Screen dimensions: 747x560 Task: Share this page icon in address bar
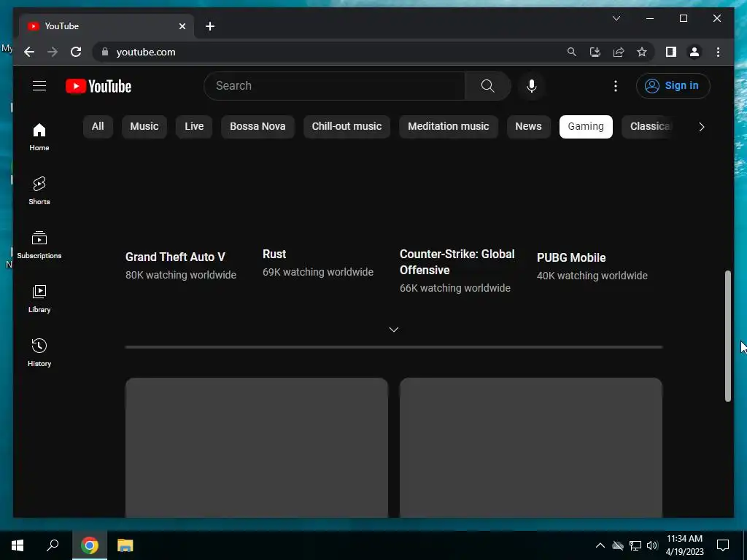click(619, 52)
